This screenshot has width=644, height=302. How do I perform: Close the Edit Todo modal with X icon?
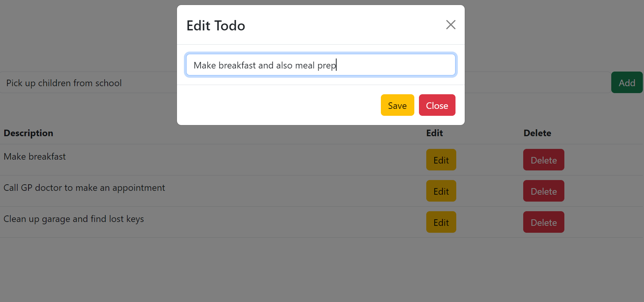point(450,25)
